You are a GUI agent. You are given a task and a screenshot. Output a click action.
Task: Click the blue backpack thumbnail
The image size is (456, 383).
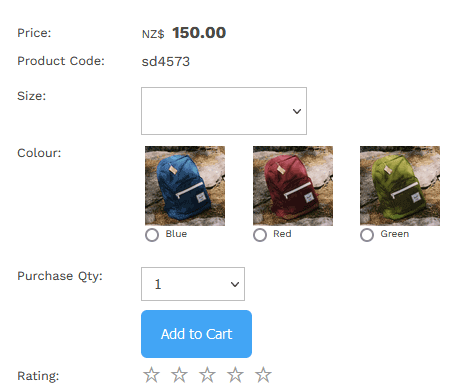click(x=185, y=186)
